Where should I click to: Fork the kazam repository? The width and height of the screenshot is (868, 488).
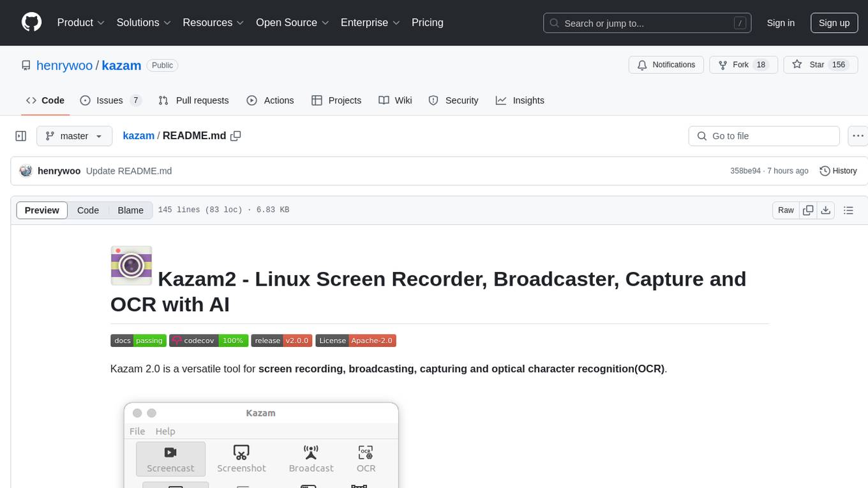(x=744, y=65)
